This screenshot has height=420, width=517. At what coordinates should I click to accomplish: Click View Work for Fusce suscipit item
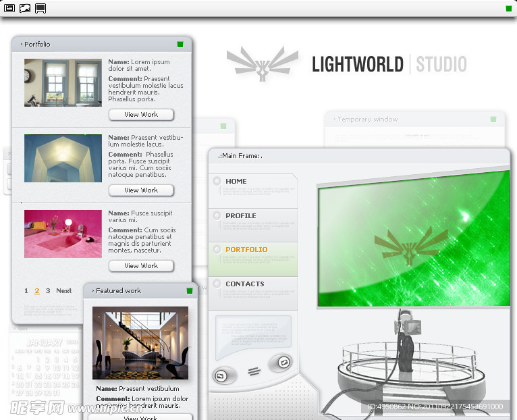click(141, 265)
